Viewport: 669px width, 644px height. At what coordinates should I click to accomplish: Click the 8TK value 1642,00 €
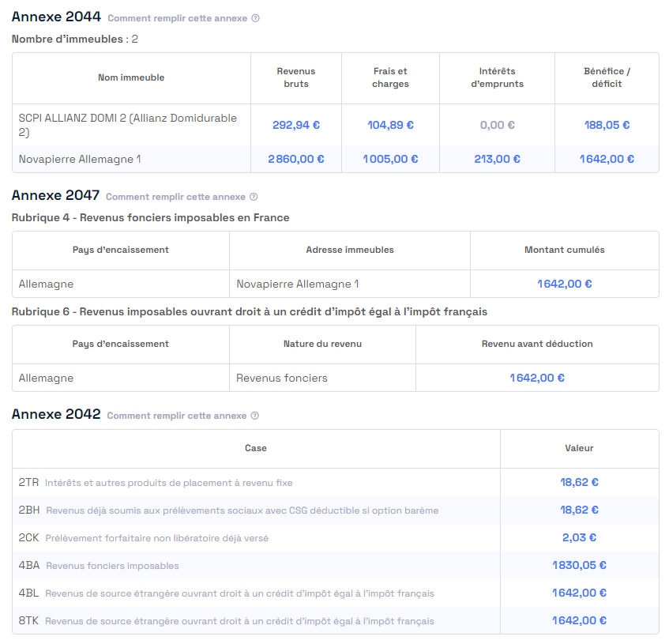pyautogui.click(x=579, y=620)
